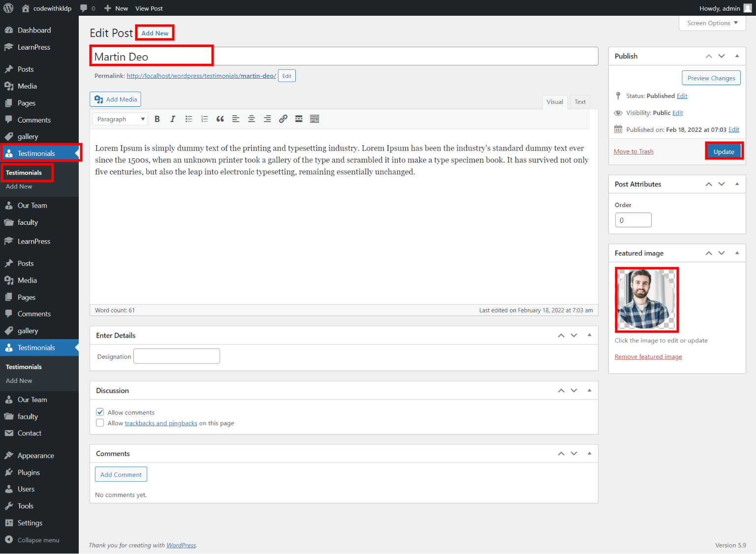Uncheck Allow comments checkbox

click(100, 412)
